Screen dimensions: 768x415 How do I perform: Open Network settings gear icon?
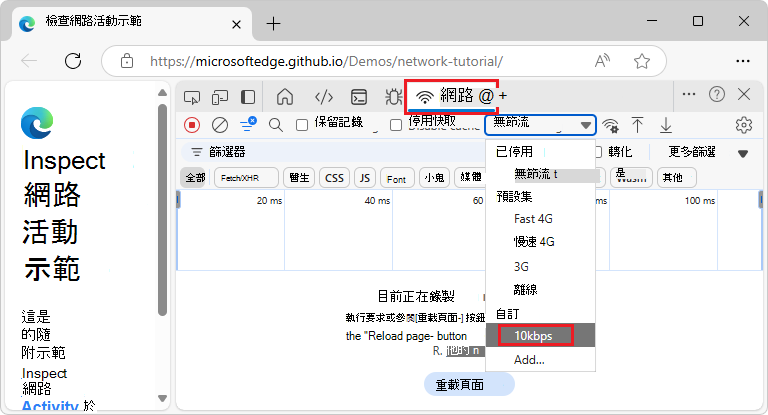(x=744, y=125)
